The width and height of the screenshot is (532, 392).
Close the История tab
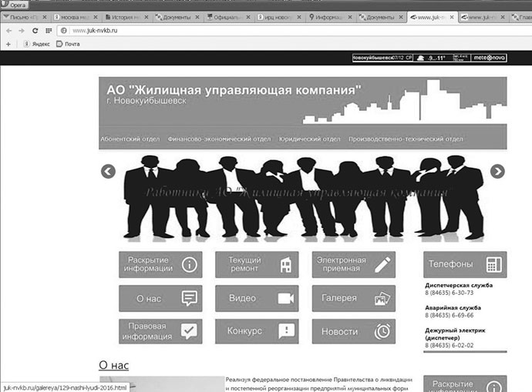pos(146,17)
